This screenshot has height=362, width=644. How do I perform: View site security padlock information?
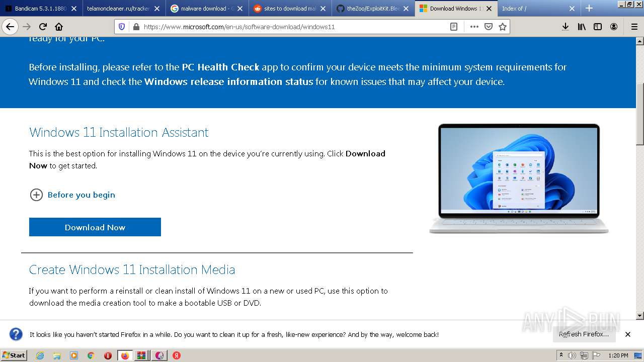tap(136, 27)
